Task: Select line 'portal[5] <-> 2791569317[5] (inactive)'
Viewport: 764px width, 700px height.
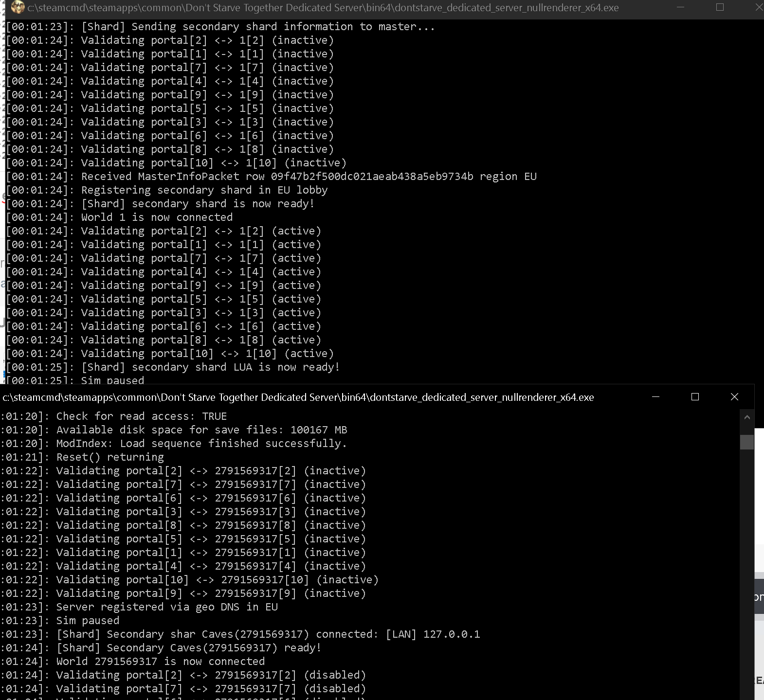Action: tap(183, 539)
